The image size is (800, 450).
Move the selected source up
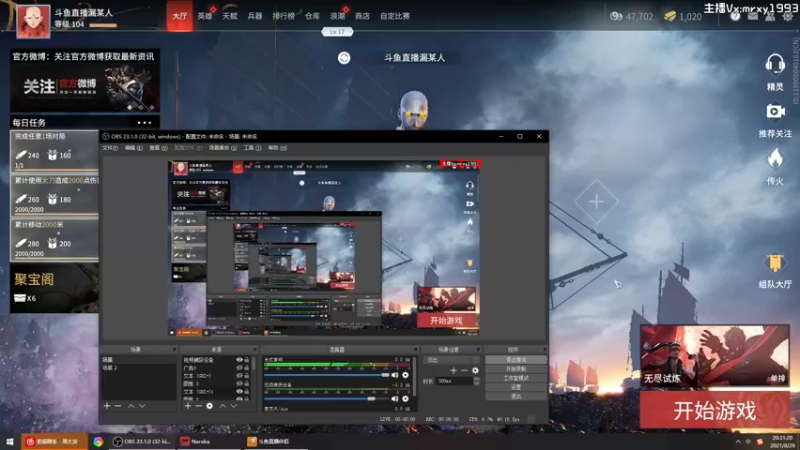(x=222, y=406)
